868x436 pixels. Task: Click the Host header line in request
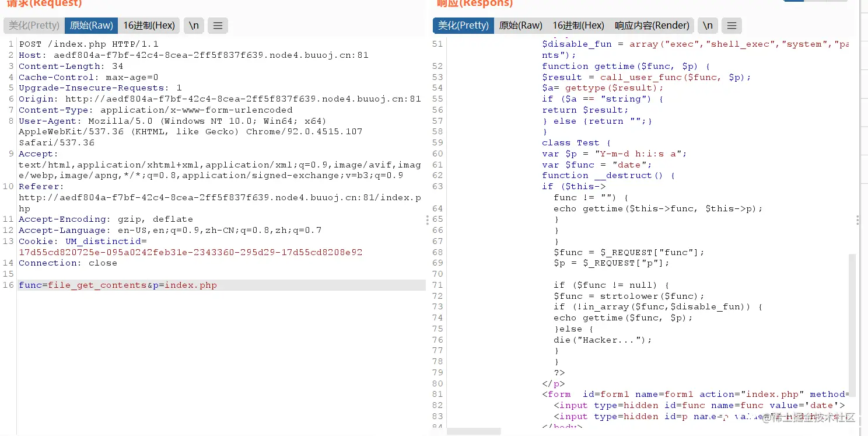pyautogui.click(x=194, y=55)
